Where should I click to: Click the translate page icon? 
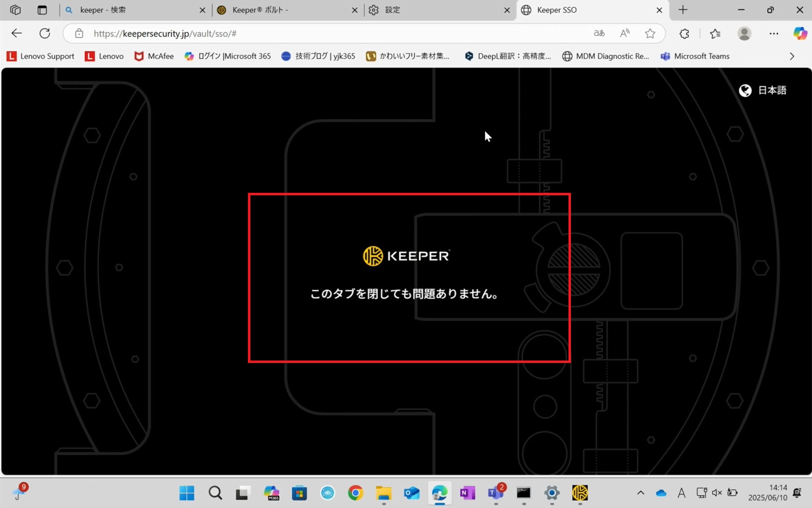coord(599,33)
